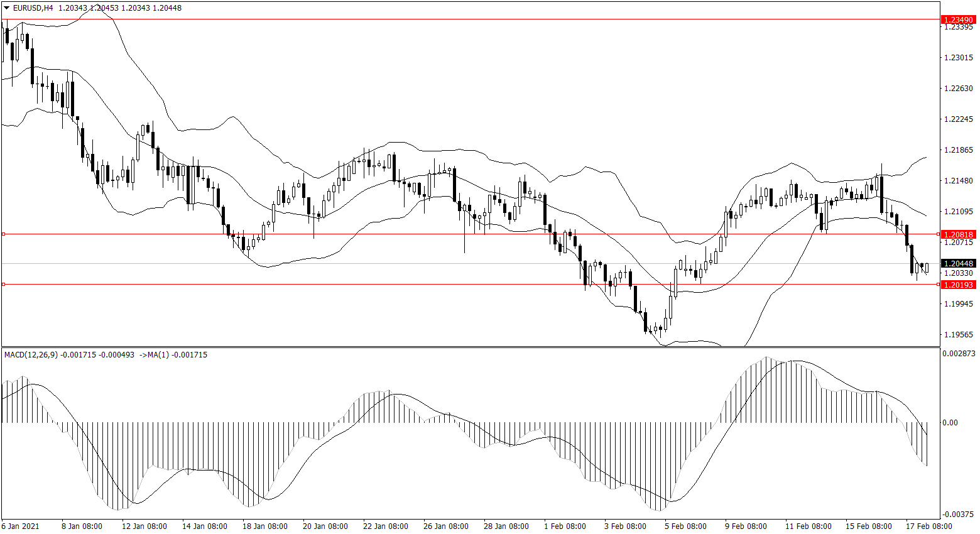Click the 1.19565 value on price scale
The image size is (980, 534).
(x=959, y=335)
